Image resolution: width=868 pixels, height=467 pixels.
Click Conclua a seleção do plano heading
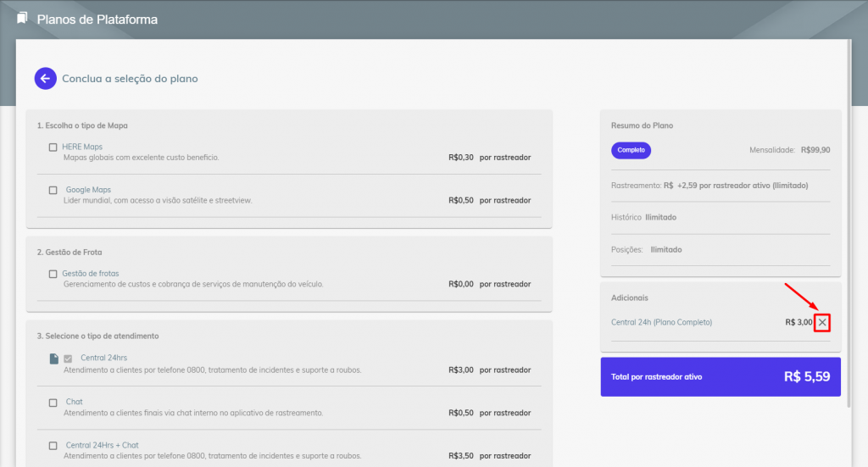[x=130, y=79]
